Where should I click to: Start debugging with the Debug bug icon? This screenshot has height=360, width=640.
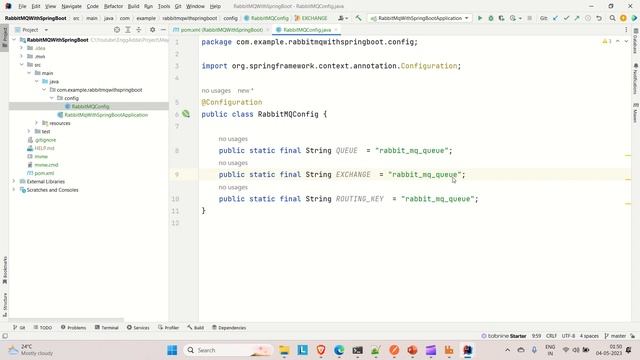coord(491,18)
